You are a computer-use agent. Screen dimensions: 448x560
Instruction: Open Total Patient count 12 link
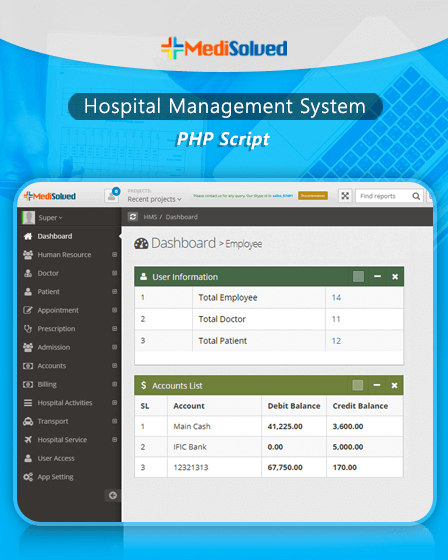pos(336,341)
